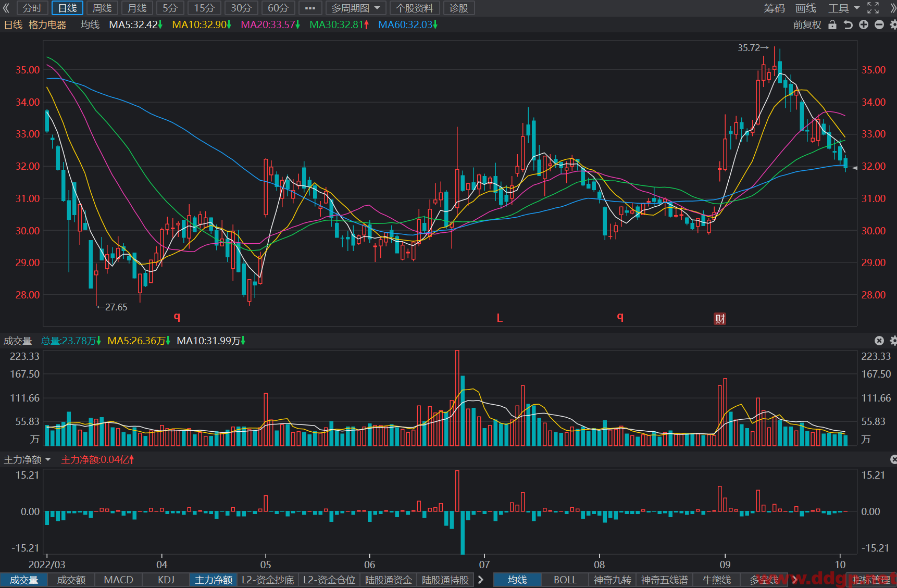Open 诊股 stock diagnosis
897x588 pixels.
point(459,8)
